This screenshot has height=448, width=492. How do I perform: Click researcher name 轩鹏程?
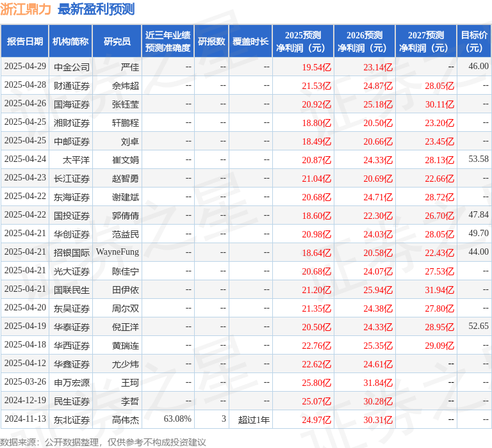click(126, 123)
